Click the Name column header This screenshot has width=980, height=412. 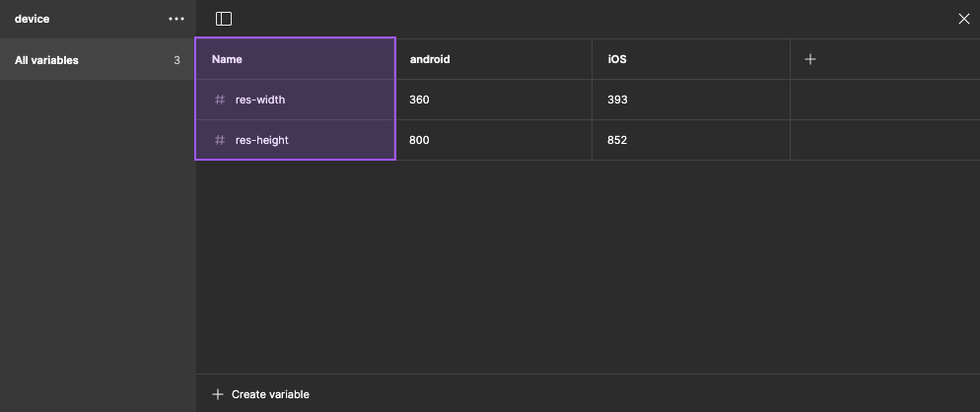tap(227, 59)
